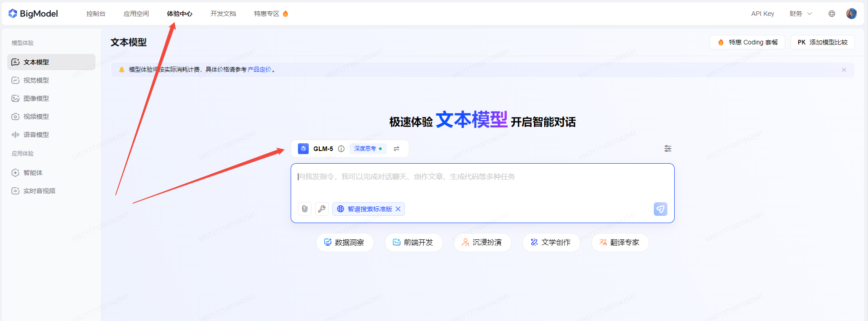Select 语音模型 in sidebar
Image resolution: width=868 pixels, height=321 pixels.
[x=51, y=135]
